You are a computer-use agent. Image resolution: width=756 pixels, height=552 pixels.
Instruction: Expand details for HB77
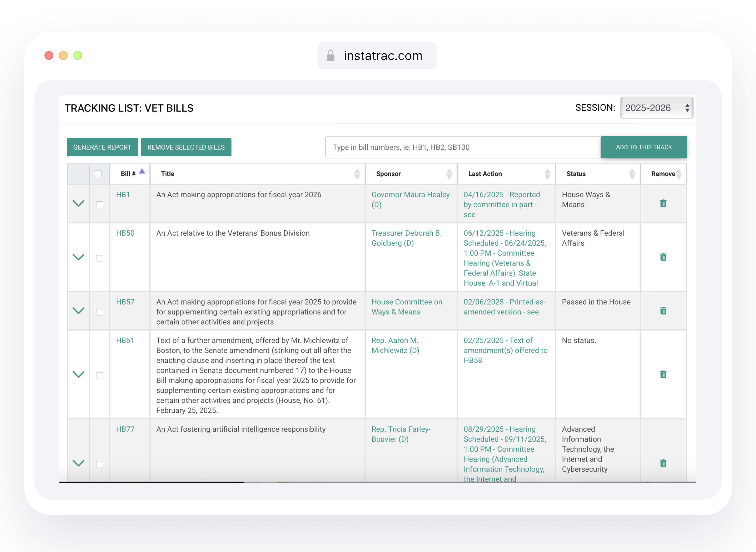coord(79,463)
